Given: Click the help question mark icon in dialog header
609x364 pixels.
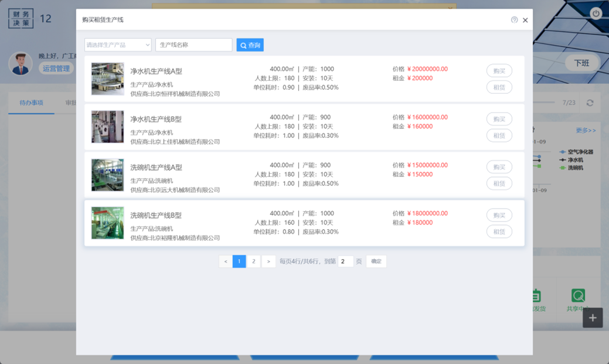Looking at the screenshot, I should pyautogui.click(x=514, y=20).
